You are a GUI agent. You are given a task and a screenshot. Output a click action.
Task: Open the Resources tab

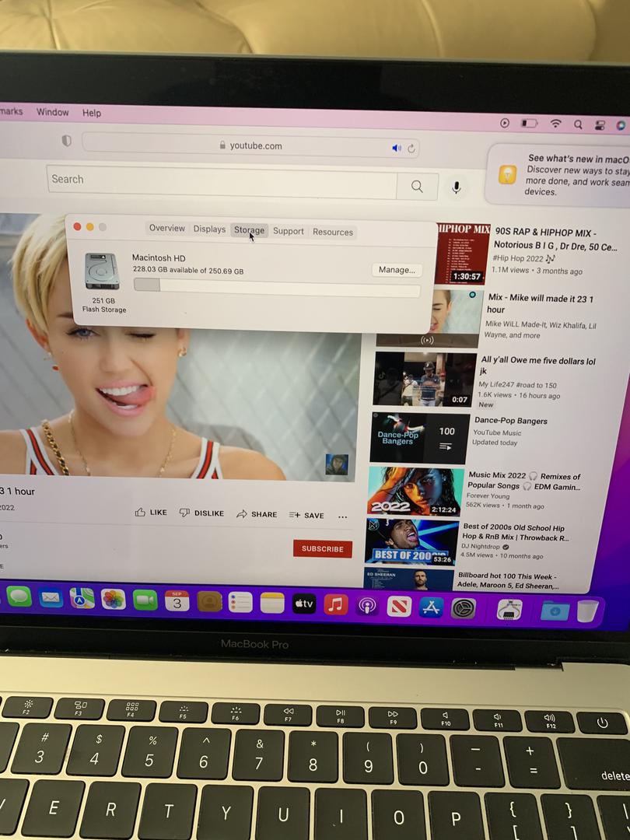point(333,232)
